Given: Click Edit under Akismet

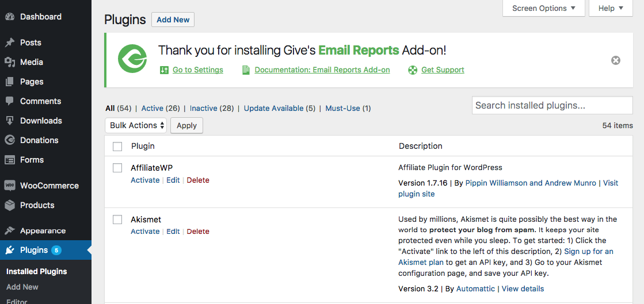Looking at the screenshot, I should click(x=173, y=232).
